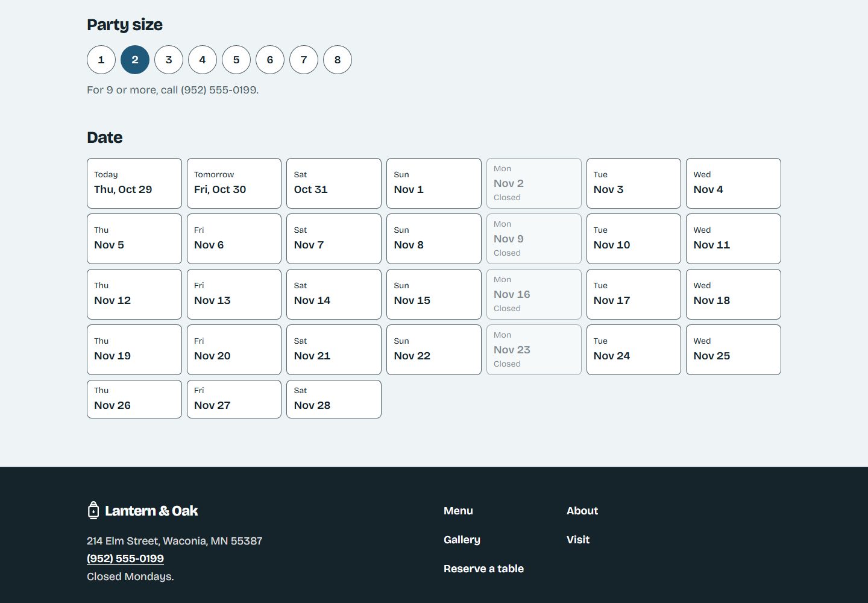Choose Tue Nov 24 date
This screenshot has height=603, width=868.
pyautogui.click(x=634, y=350)
